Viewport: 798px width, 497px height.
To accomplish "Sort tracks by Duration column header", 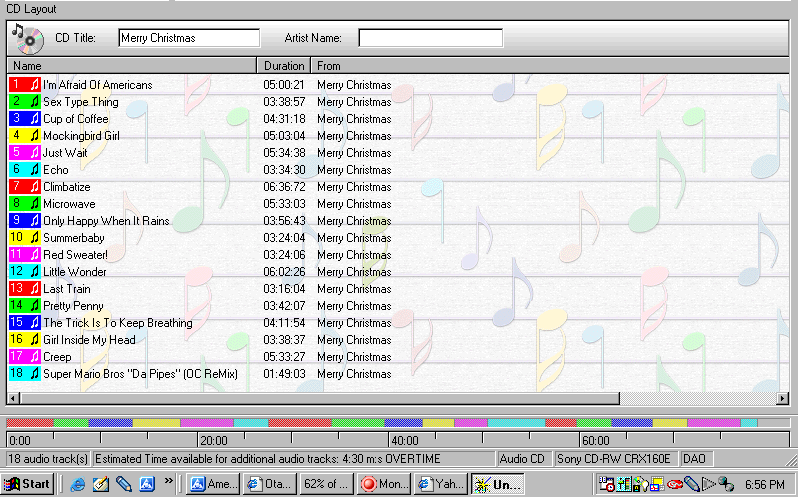I will (284, 66).
